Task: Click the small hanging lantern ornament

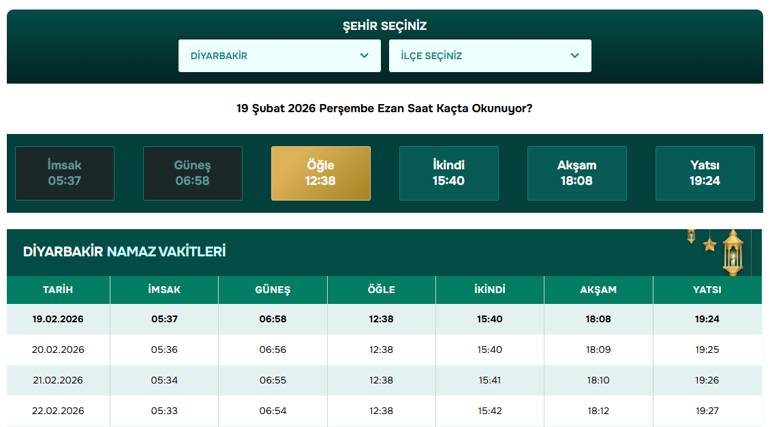Action: pyautogui.click(x=691, y=237)
